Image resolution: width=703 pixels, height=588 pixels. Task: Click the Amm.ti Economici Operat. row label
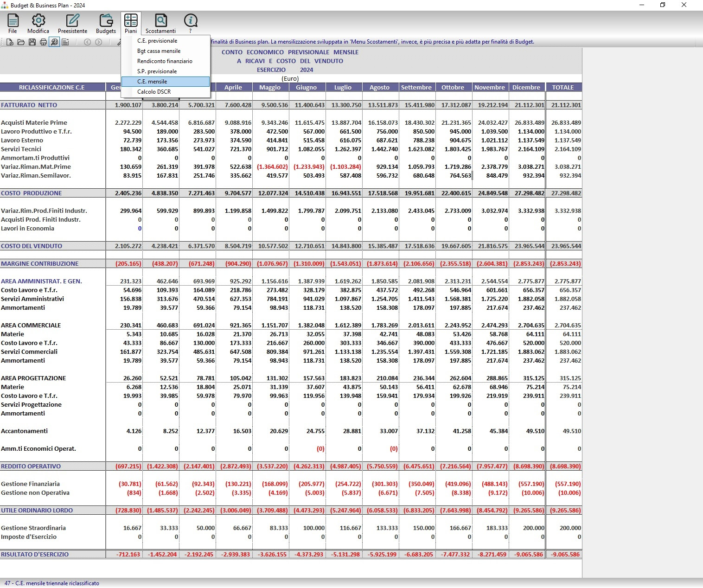[38, 449]
